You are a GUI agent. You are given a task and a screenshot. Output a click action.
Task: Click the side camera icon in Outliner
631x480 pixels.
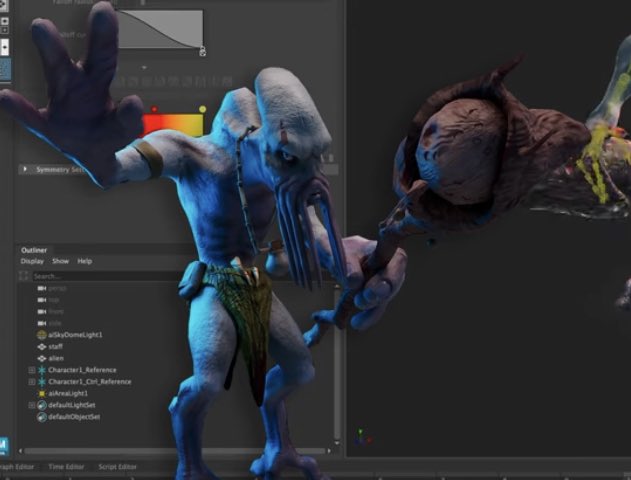(x=42, y=323)
